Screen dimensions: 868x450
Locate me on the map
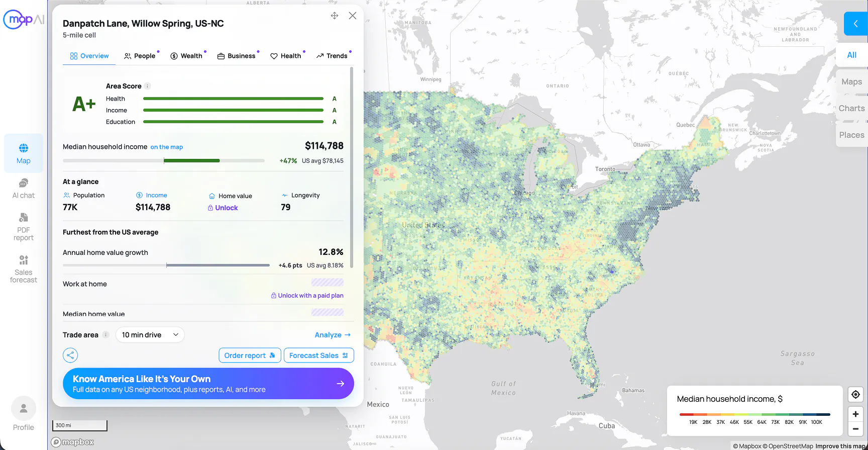[855, 395]
